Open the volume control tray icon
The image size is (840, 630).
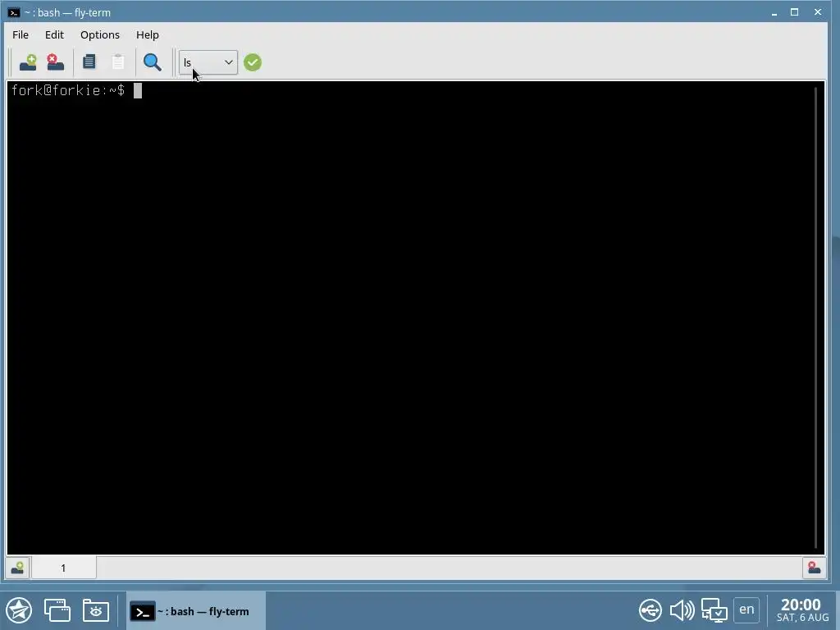tap(682, 610)
